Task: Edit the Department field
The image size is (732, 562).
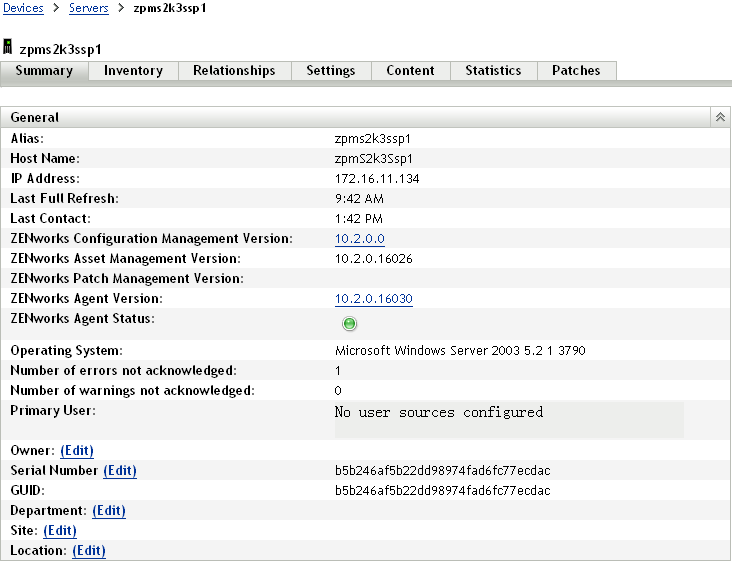Action: 109,511
